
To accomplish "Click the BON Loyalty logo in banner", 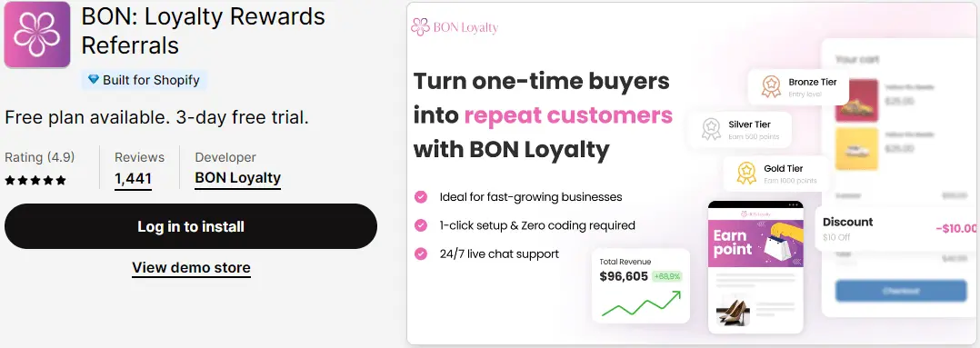I will click(x=455, y=27).
